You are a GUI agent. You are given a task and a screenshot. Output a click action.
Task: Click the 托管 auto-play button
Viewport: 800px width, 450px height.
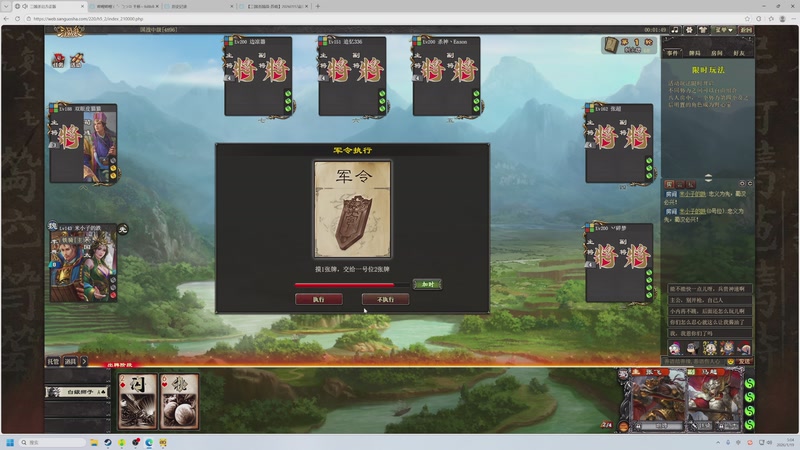53,361
